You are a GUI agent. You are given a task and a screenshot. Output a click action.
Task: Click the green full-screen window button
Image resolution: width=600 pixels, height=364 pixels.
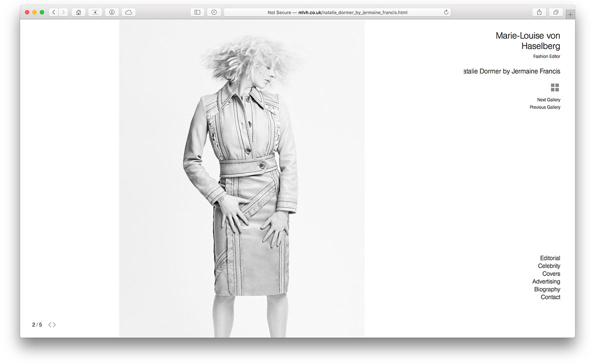click(42, 12)
